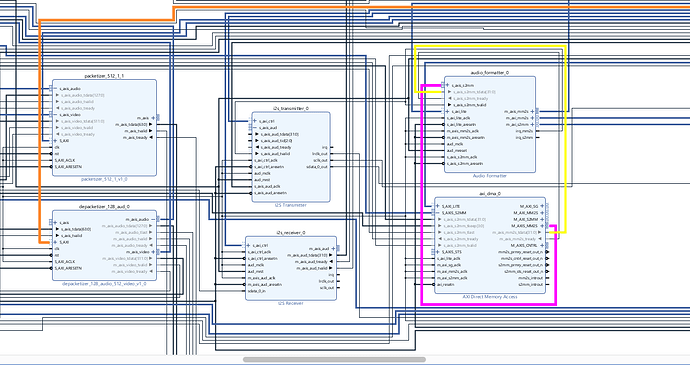Toggle m_axis_video expander on depacketizer_128_aud_0
The height and width of the screenshot is (365, 690).
[153, 252]
